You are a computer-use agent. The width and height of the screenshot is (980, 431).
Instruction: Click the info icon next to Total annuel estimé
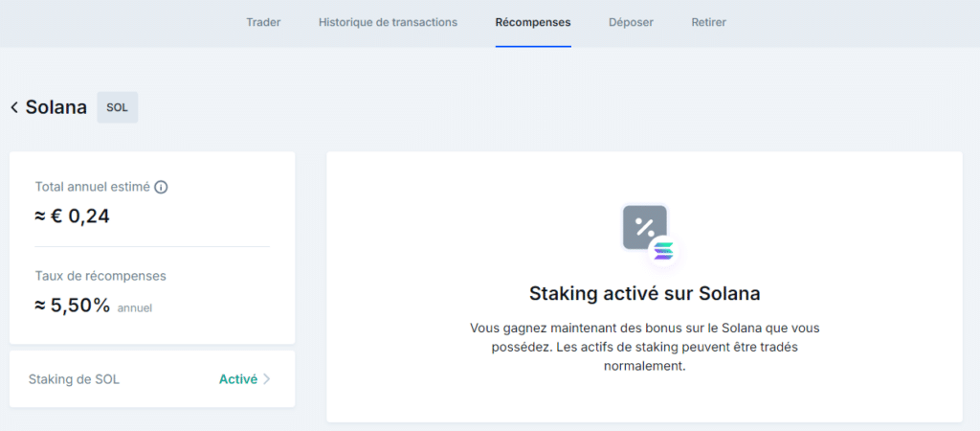(x=161, y=187)
